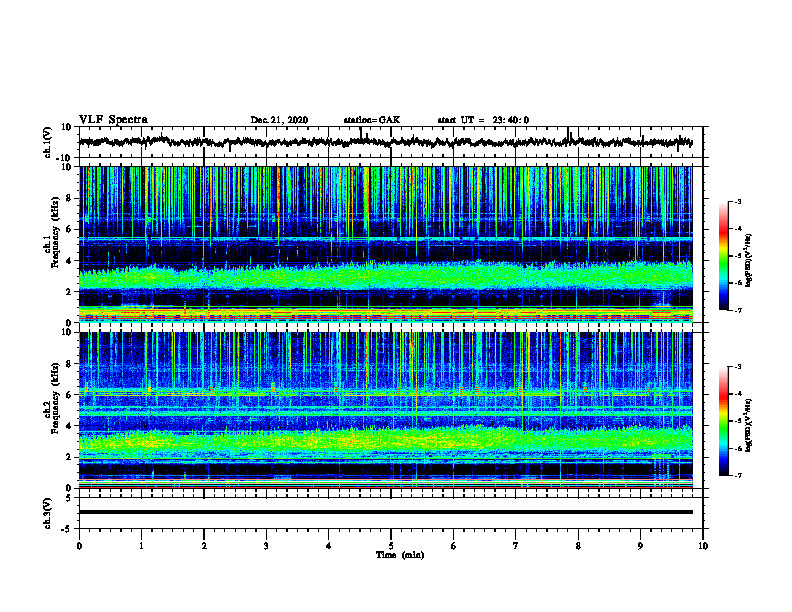Click the ch.1 "Frequency (kHz)" axis label
Image resolution: width=792 pixels, height=612 pixels.
point(55,230)
